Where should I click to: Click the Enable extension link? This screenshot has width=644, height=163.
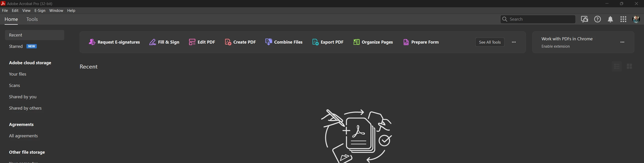555,46
